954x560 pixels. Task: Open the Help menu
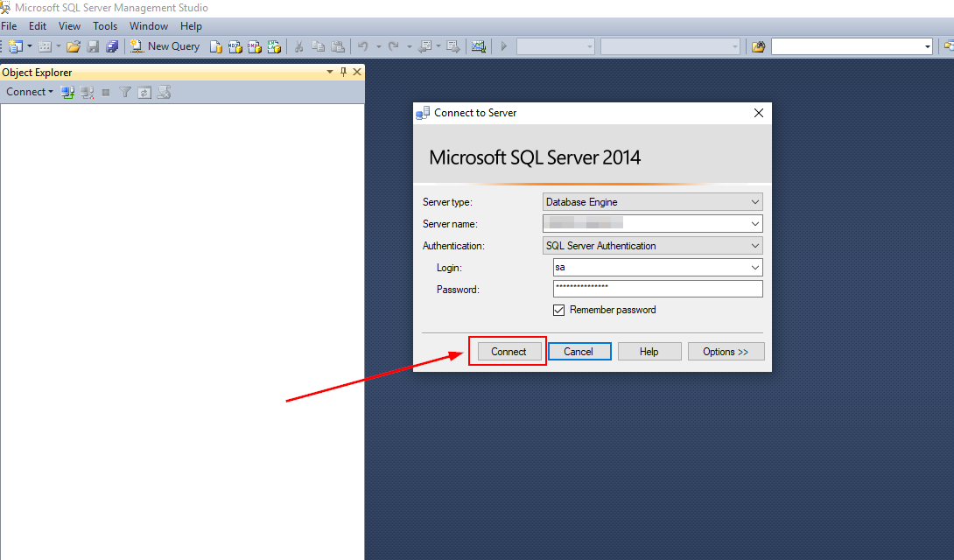191,26
